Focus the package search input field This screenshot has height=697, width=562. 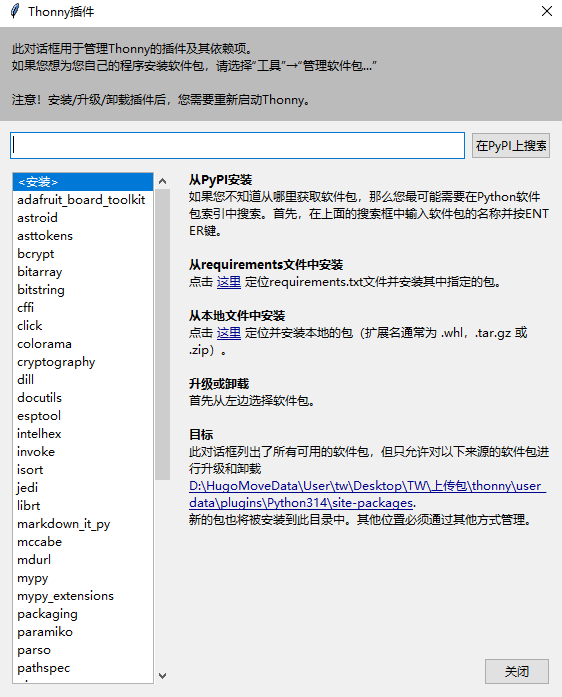[237, 145]
